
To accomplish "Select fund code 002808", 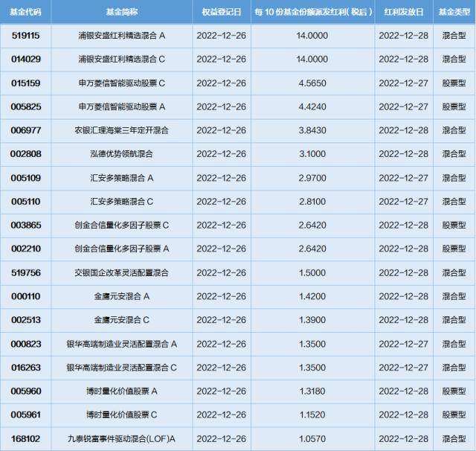I will click(26, 153).
